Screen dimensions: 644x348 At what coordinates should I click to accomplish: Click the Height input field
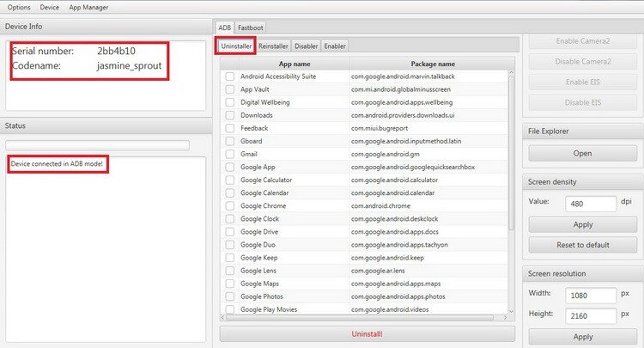(x=591, y=316)
